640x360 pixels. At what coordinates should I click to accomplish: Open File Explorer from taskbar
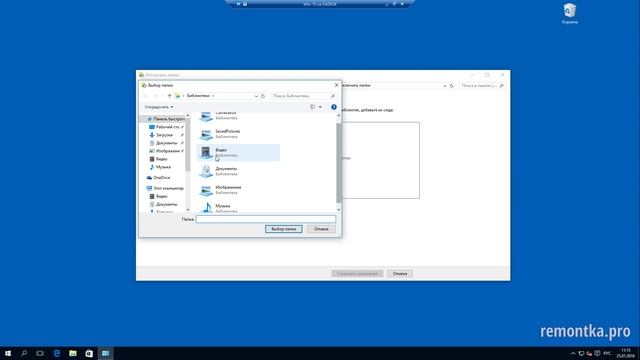pos(73,353)
